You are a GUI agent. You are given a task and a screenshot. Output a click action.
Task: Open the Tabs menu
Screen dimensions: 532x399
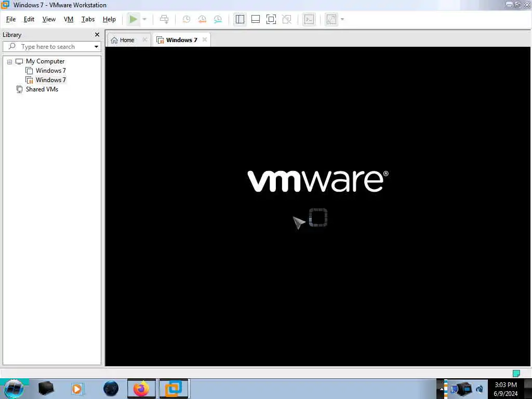tap(88, 19)
